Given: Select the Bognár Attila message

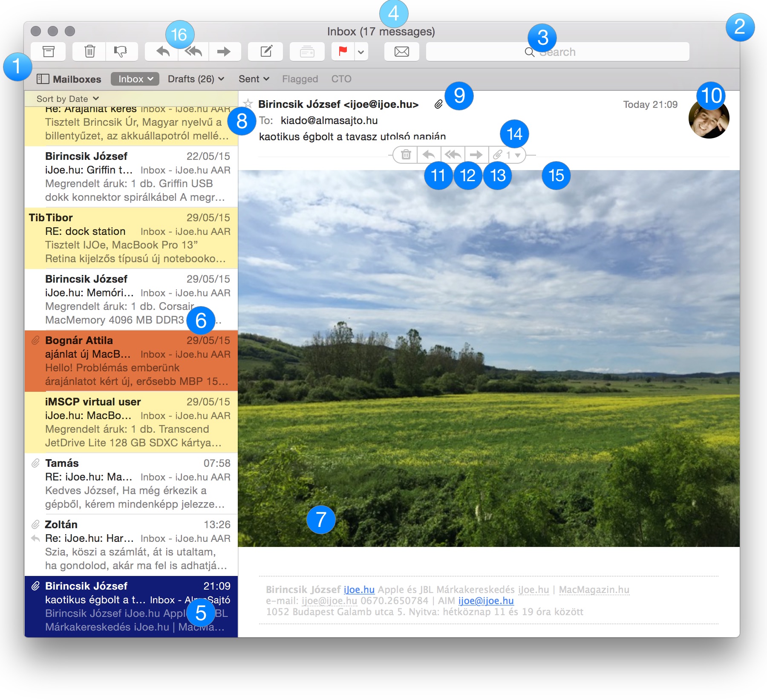Looking at the screenshot, I should pyautogui.click(x=131, y=361).
